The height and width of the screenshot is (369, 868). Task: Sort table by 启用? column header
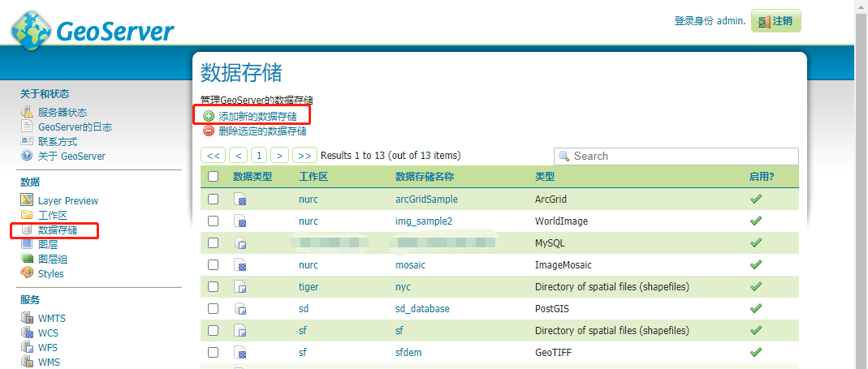click(x=762, y=177)
